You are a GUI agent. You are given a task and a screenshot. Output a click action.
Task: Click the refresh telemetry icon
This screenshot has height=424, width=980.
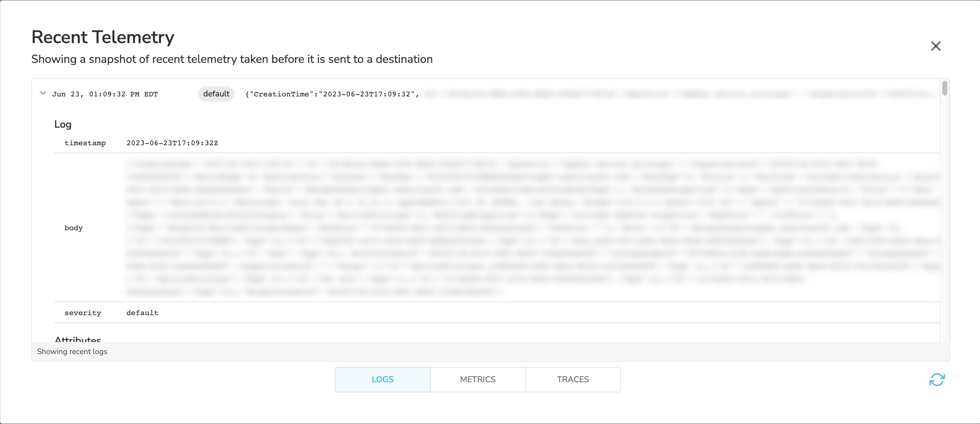(937, 380)
